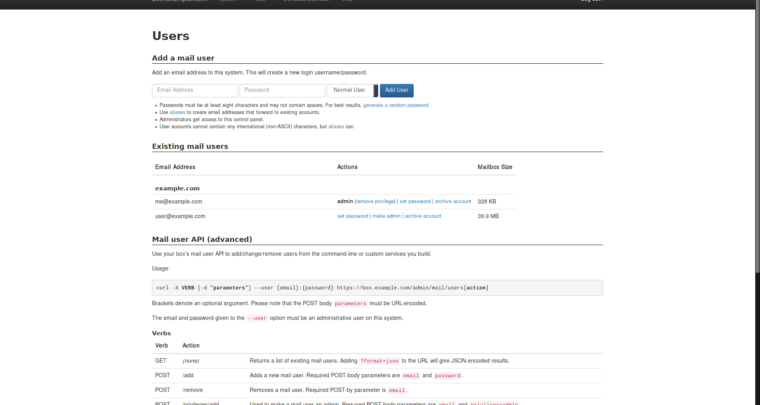
Task: Click the Users page heading
Action: pyautogui.click(x=170, y=36)
